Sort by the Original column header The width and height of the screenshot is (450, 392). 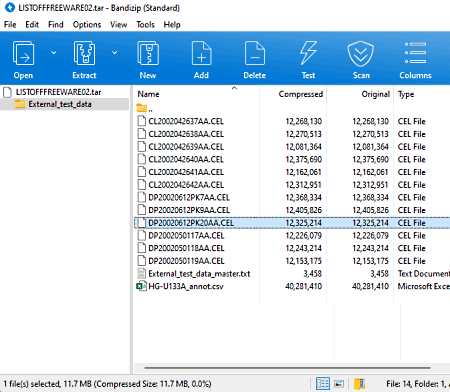pyautogui.click(x=376, y=94)
